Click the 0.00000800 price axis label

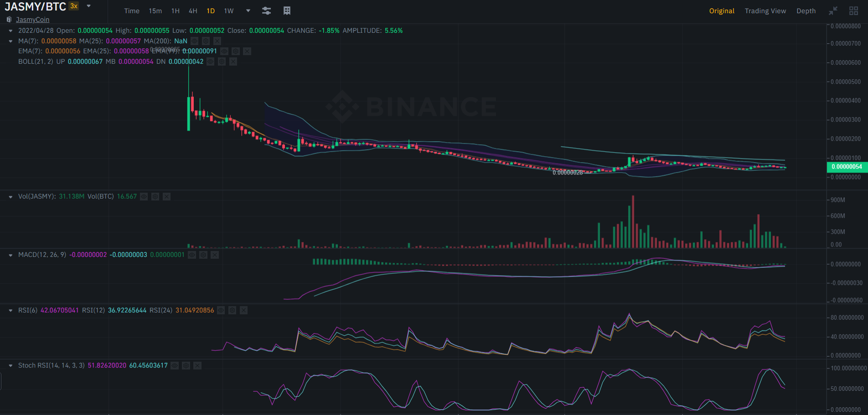[846, 26]
